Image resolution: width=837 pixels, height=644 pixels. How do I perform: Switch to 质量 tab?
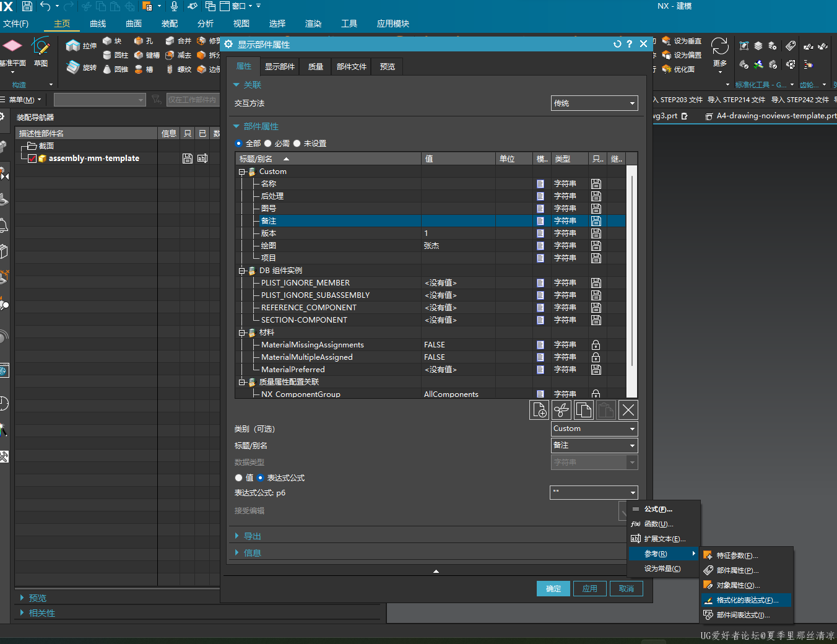pos(316,67)
